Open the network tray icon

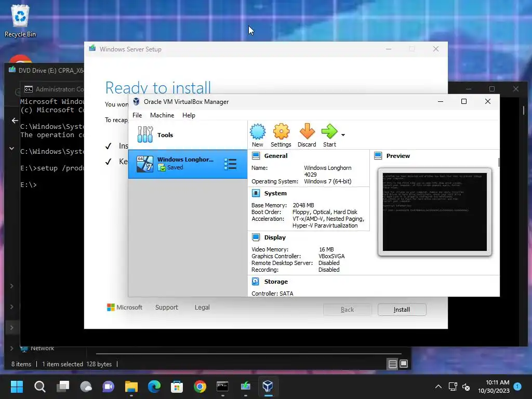453,387
